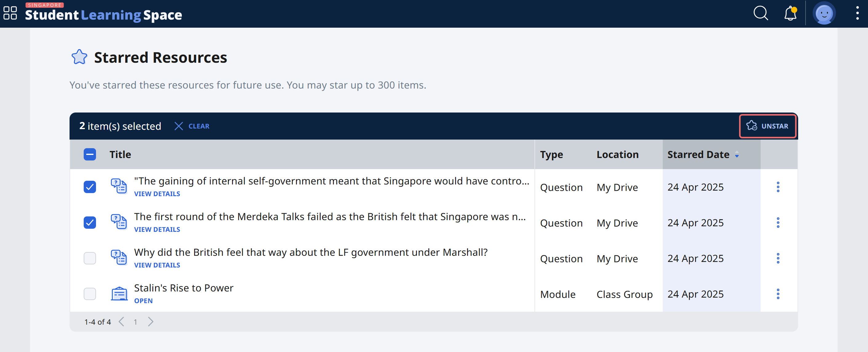Click the question icon for Merdeka Talks row
This screenshot has height=352, width=868.
[x=119, y=222]
